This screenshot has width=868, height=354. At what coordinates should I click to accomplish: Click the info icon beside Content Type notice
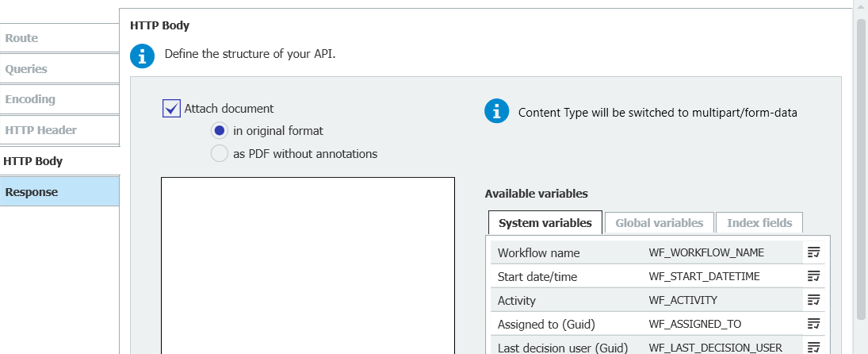(x=496, y=112)
